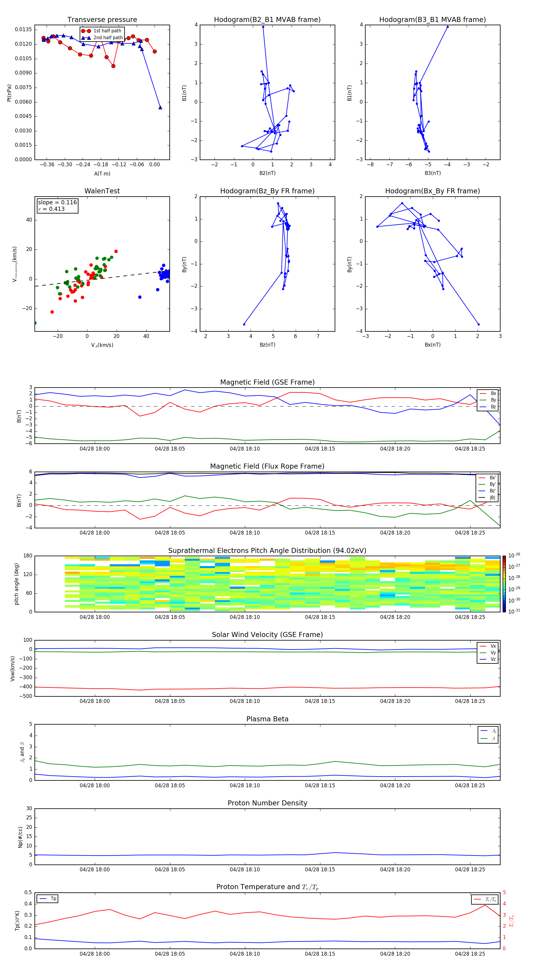
Task: Click the βp legend entry in Plasma Beta
Action: pyautogui.click(x=488, y=731)
